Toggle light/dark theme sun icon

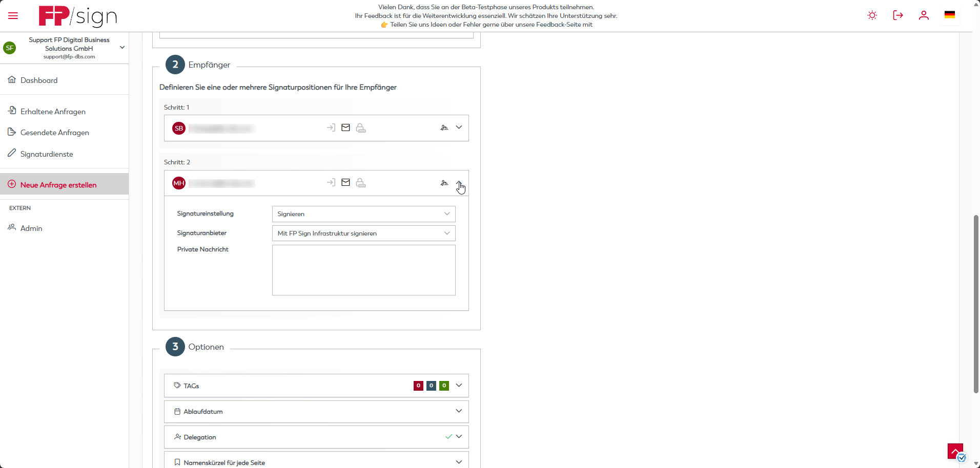[872, 15]
